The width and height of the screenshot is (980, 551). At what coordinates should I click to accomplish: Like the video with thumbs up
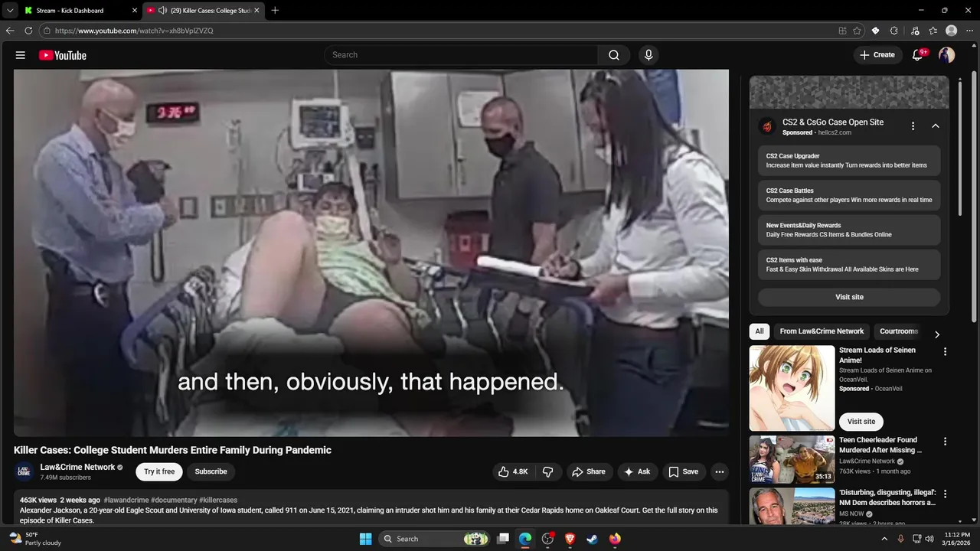(x=512, y=471)
